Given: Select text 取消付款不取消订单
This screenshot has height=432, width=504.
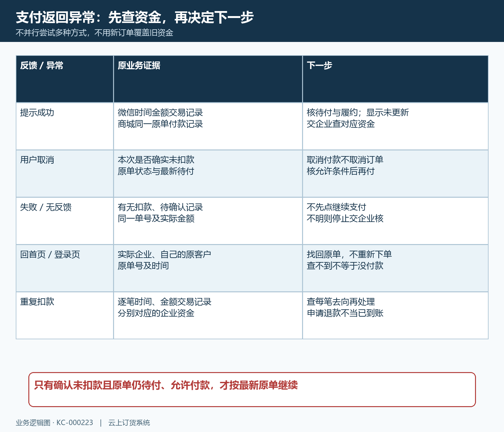Looking at the screenshot, I should [345, 160].
